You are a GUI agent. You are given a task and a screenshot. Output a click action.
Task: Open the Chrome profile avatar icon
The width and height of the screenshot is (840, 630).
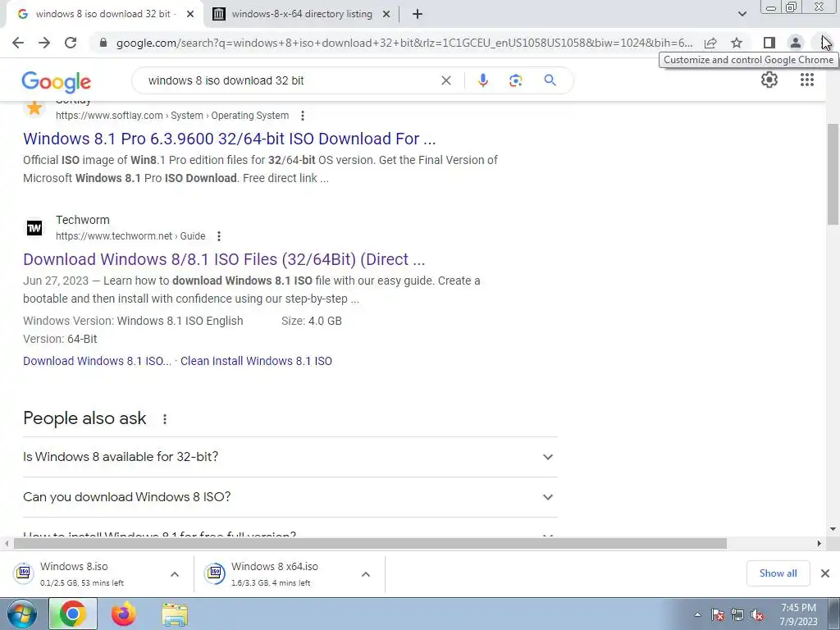pyautogui.click(x=796, y=43)
